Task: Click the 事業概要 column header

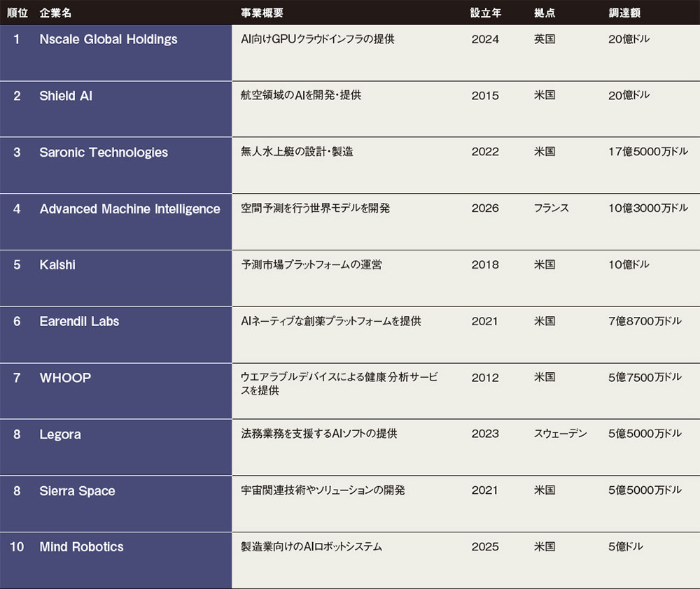Action: point(262,13)
